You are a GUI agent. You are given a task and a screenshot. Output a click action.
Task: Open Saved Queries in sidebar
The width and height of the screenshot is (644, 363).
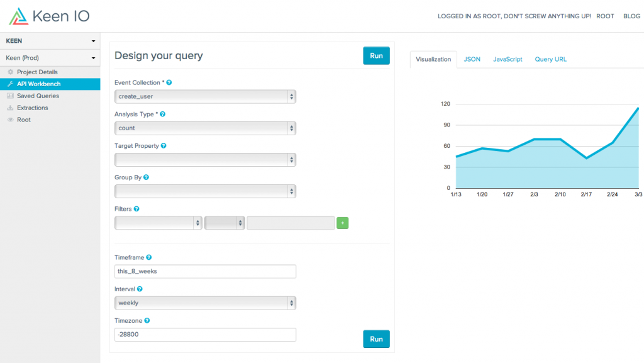coord(38,96)
